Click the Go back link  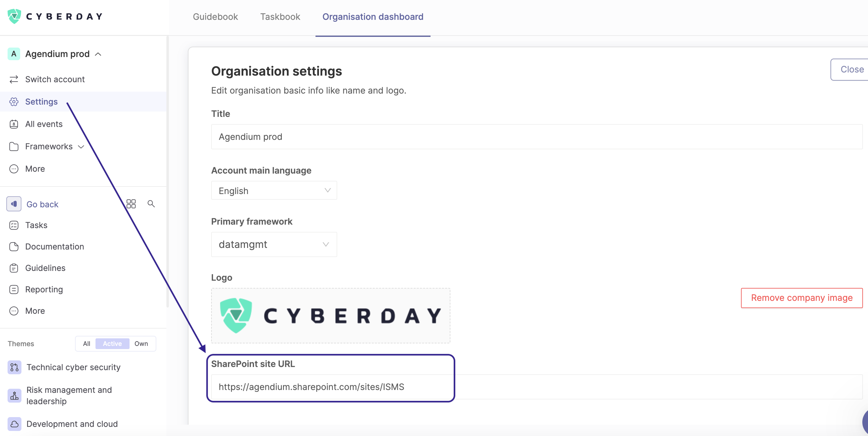[43, 204]
